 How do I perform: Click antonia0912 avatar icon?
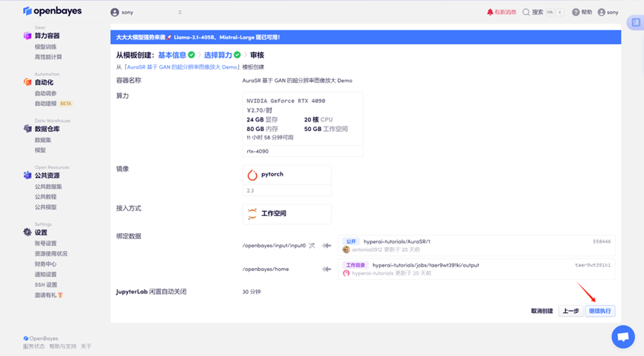346,249
